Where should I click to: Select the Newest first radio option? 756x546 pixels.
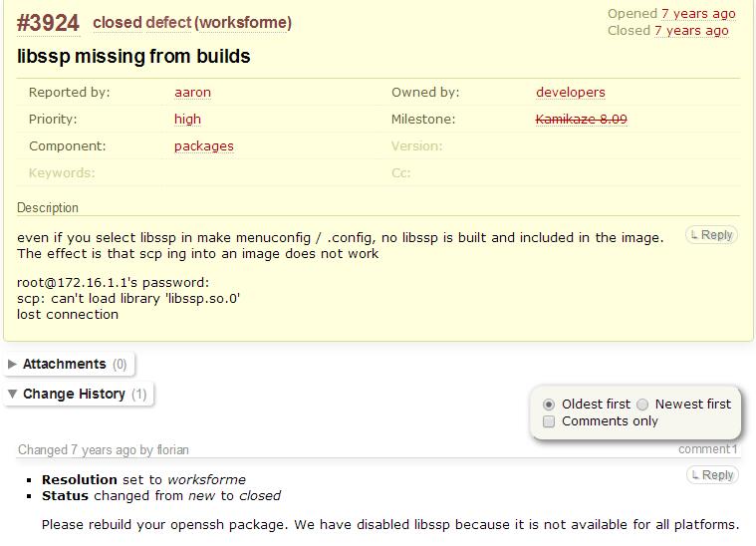(x=642, y=405)
